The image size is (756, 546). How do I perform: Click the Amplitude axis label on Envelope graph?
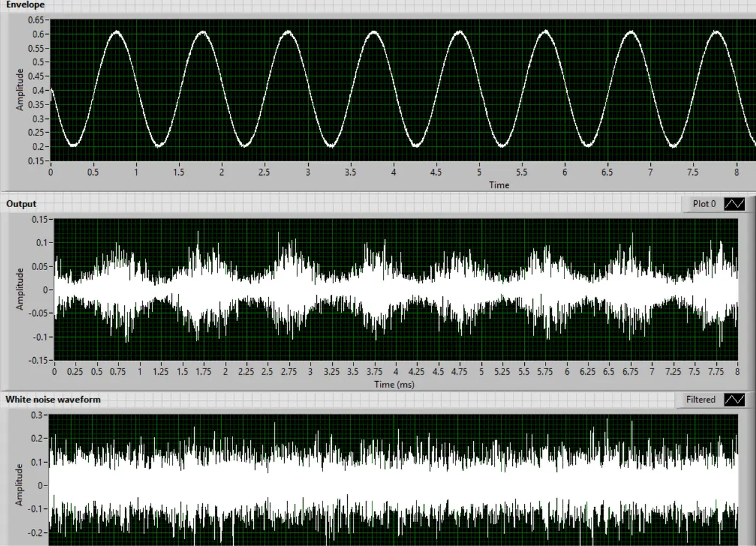point(20,90)
